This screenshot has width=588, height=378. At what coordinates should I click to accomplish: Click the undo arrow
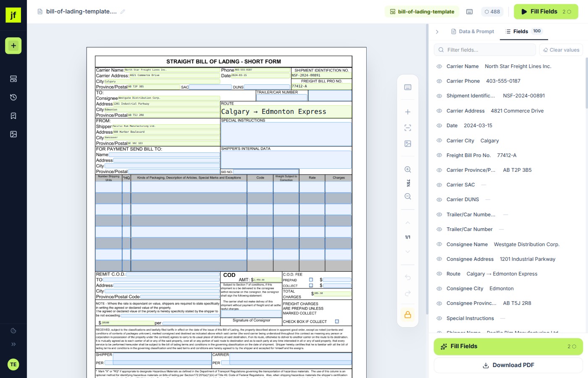[x=408, y=278]
